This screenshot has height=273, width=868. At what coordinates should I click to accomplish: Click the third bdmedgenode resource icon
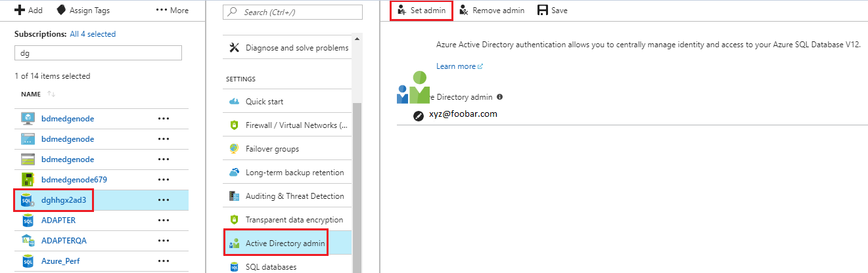[28, 159]
